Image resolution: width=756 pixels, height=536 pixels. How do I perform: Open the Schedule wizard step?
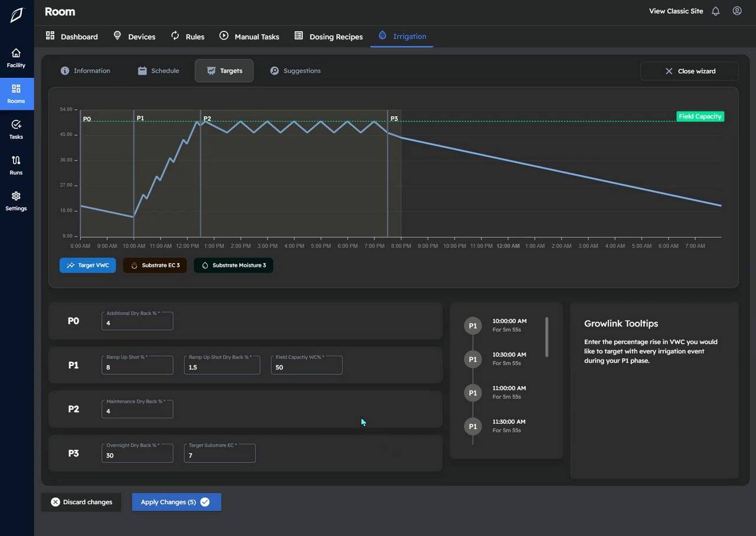pos(158,71)
